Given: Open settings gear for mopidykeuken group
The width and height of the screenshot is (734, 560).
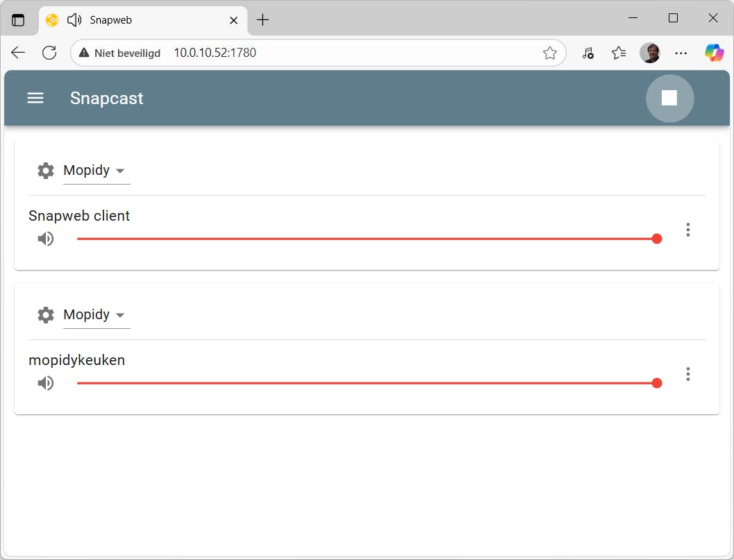Looking at the screenshot, I should (46, 315).
